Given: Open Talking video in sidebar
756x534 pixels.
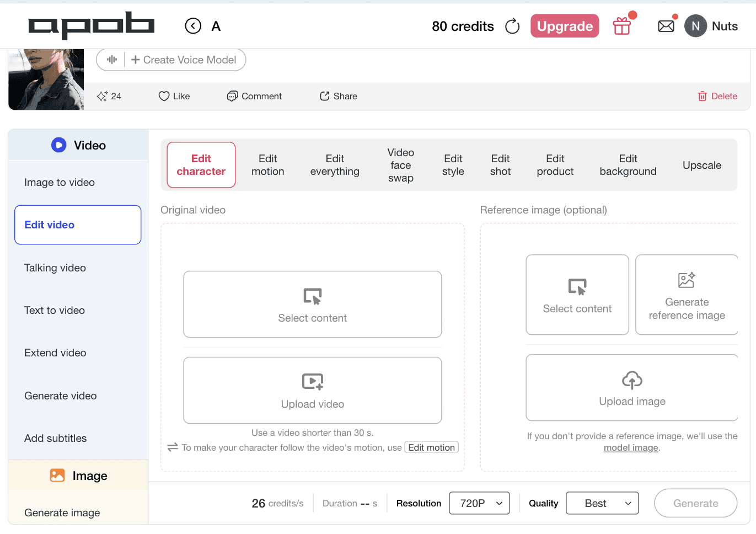Looking at the screenshot, I should pyautogui.click(x=78, y=268).
